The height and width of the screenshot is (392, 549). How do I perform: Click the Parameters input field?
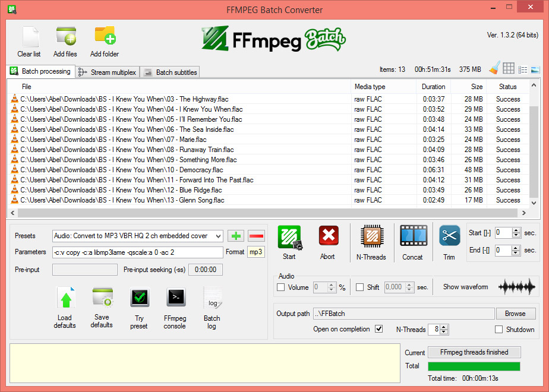pyautogui.click(x=138, y=252)
